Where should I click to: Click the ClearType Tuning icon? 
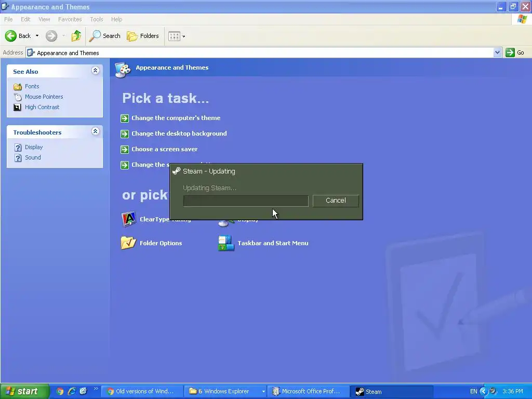click(x=129, y=219)
